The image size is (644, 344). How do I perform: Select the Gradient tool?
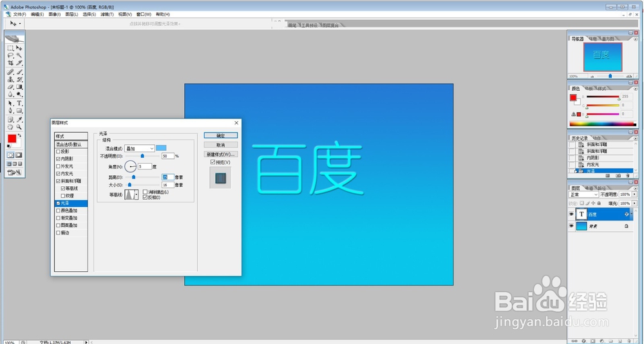click(x=19, y=87)
